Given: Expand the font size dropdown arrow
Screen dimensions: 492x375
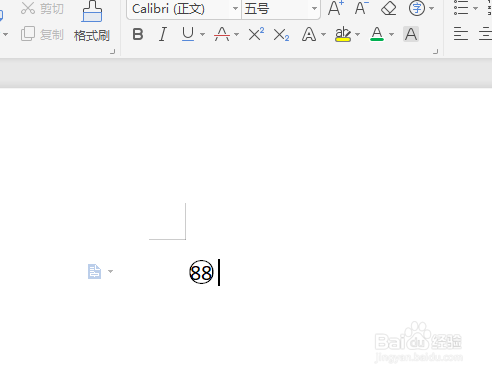Looking at the screenshot, I should [314, 9].
